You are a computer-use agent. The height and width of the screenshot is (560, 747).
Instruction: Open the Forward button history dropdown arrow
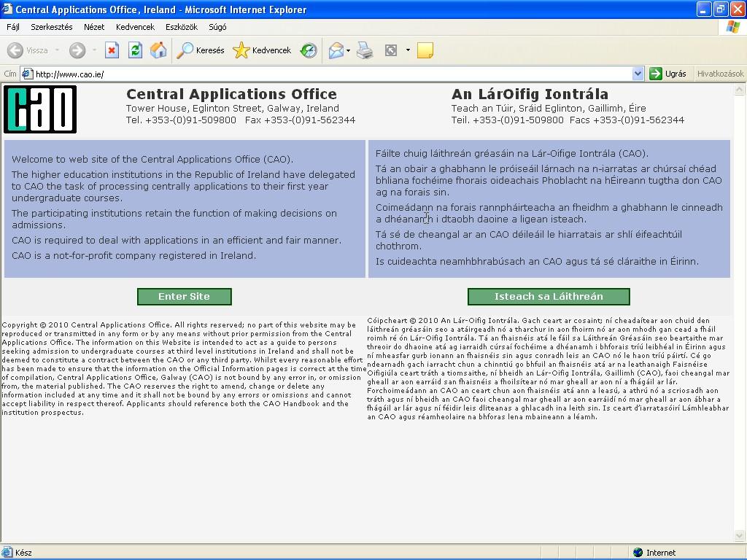(x=94, y=50)
